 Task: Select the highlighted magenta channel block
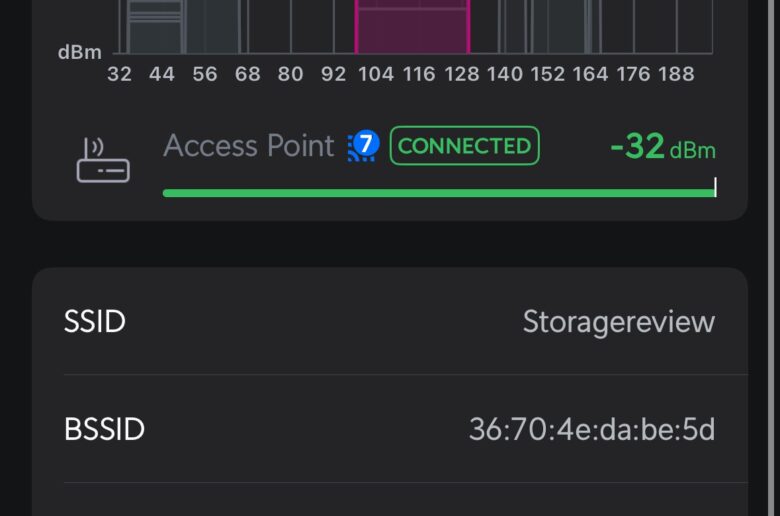(412, 26)
